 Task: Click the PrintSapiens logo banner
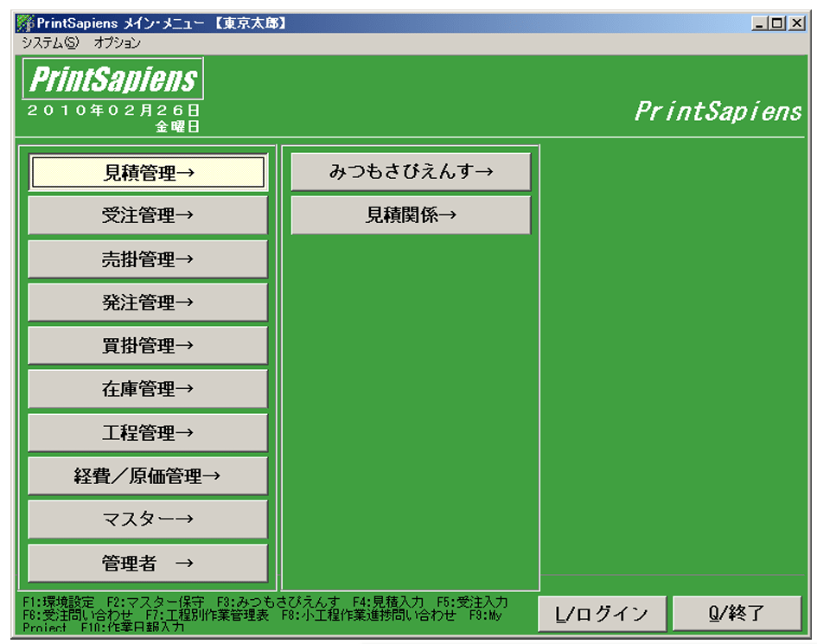pos(113,79)
